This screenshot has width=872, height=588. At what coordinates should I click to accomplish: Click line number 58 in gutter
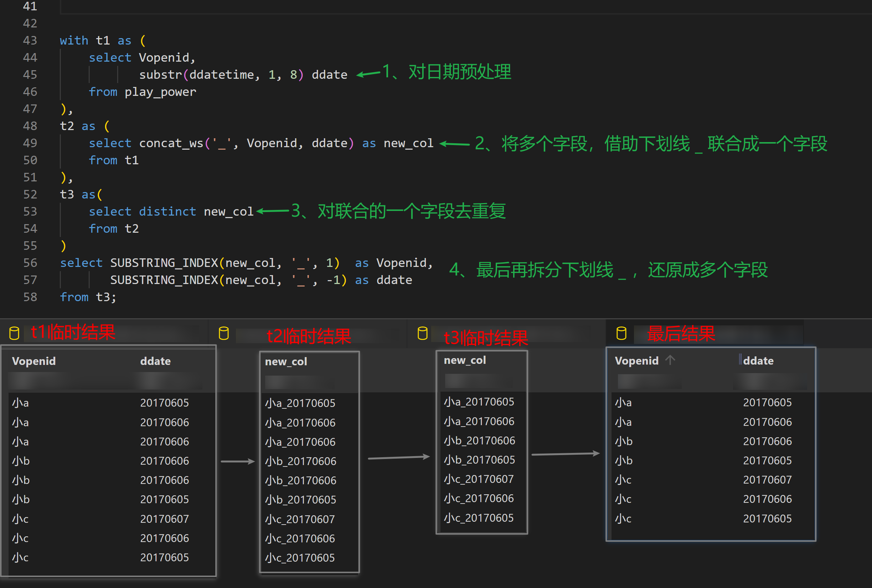[30, 296]
